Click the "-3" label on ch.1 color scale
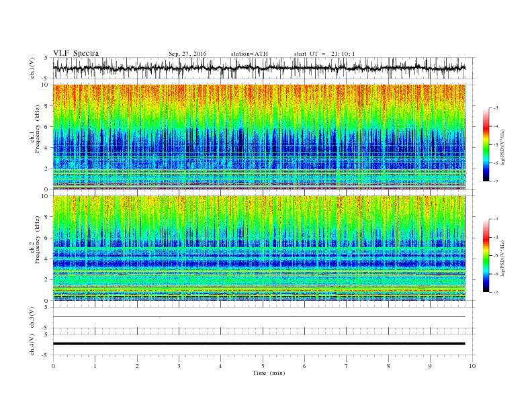 496,108
